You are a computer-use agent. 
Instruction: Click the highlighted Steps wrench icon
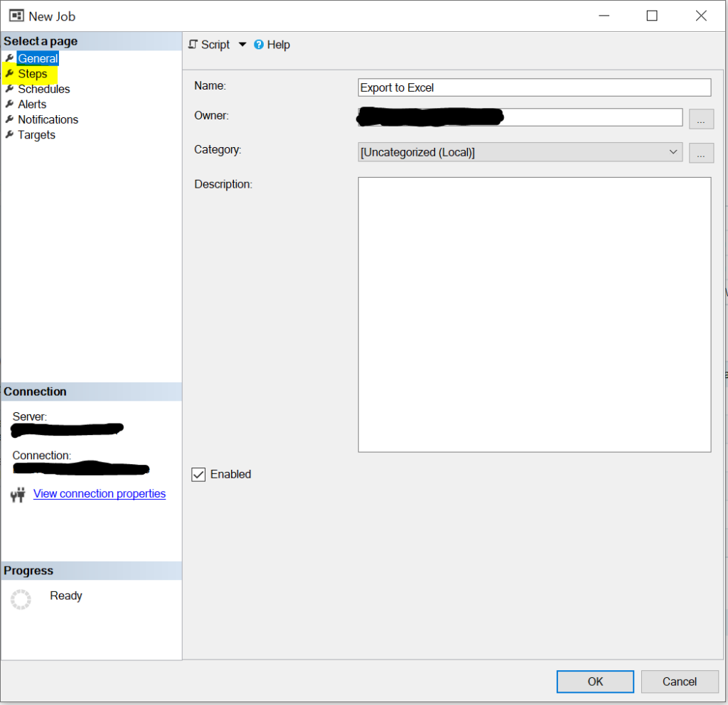[9, 73]
